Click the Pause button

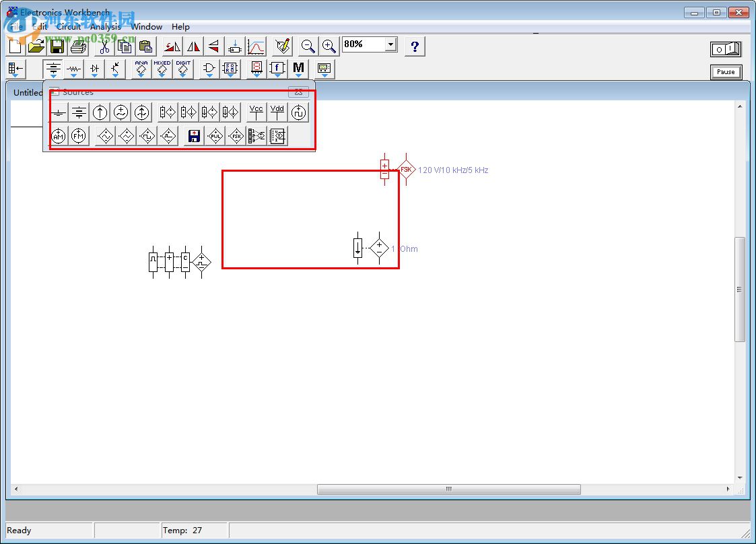726,71
